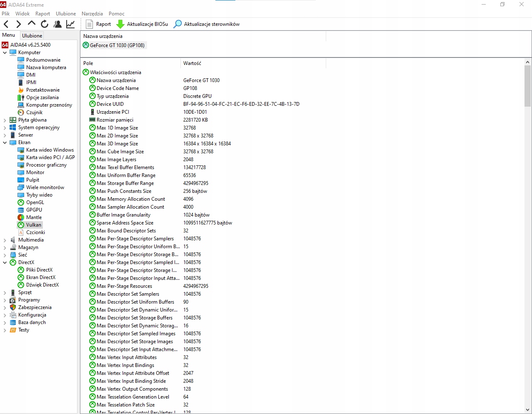The image size is (532, 414).
Task: Select Dźwięk DirectX tree item
Action: coord(38,285)
